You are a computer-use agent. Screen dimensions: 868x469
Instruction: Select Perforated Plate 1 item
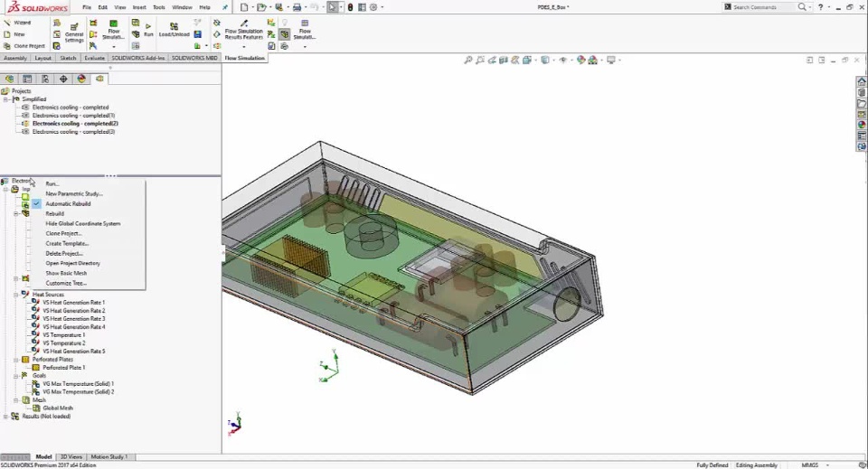pyautogui.click(x=63, y=368)
